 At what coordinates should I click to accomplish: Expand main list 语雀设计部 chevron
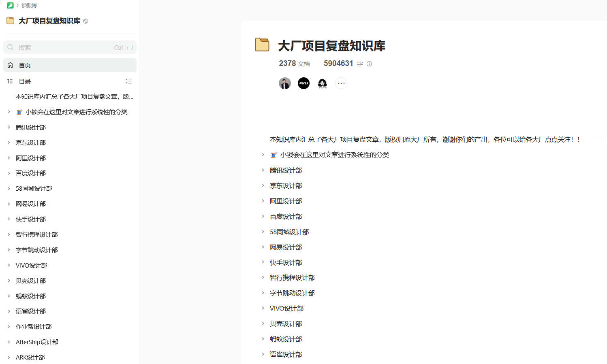263,354
